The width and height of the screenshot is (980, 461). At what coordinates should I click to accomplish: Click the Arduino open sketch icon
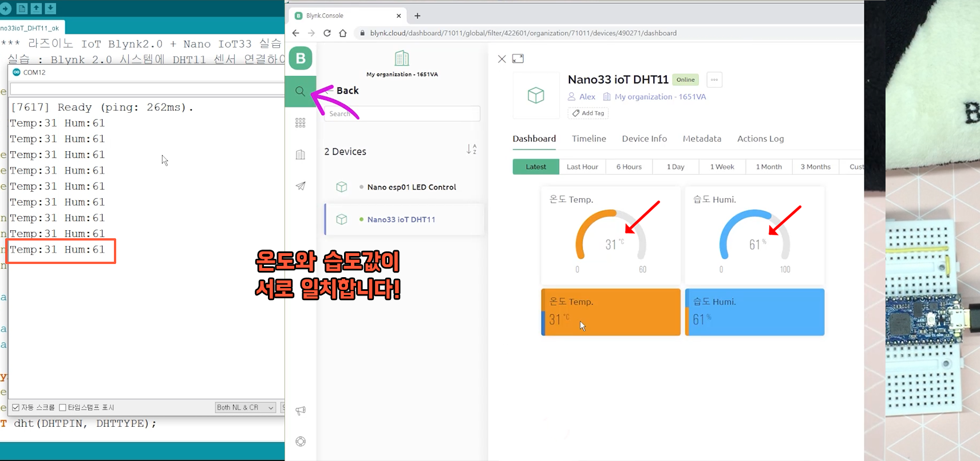(36, 8)
